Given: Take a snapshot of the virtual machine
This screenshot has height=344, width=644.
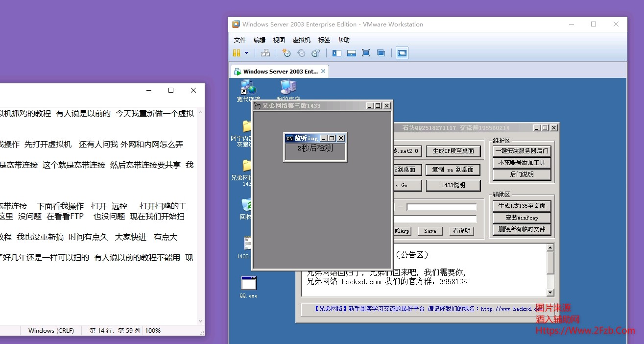Looking at the screenshot, I should pyautogui.click(x=286, y=53).
